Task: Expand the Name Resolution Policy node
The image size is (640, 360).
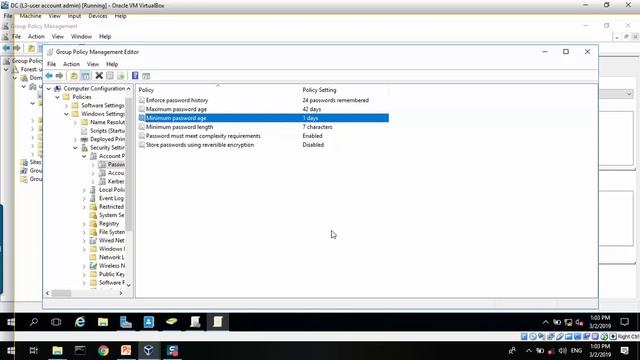Action: pos(76,122)
